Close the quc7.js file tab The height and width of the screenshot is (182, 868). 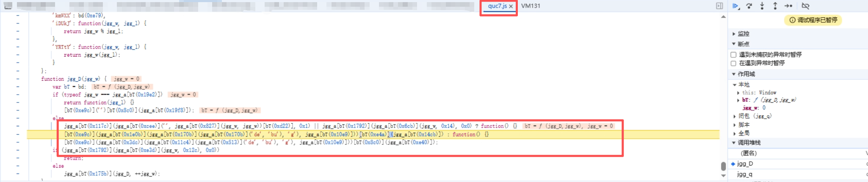[x=511, y=6]
